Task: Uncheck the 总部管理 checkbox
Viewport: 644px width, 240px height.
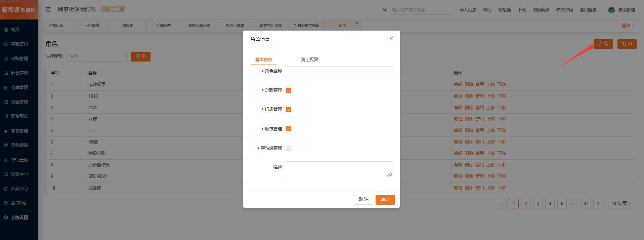Action: 288,90
